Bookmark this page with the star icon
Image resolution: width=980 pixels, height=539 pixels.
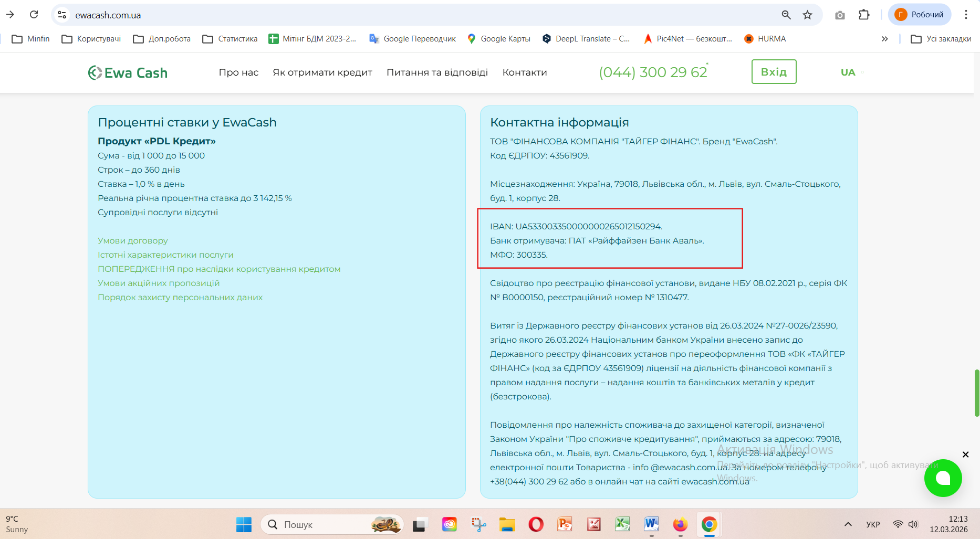(x=808, y=15)
